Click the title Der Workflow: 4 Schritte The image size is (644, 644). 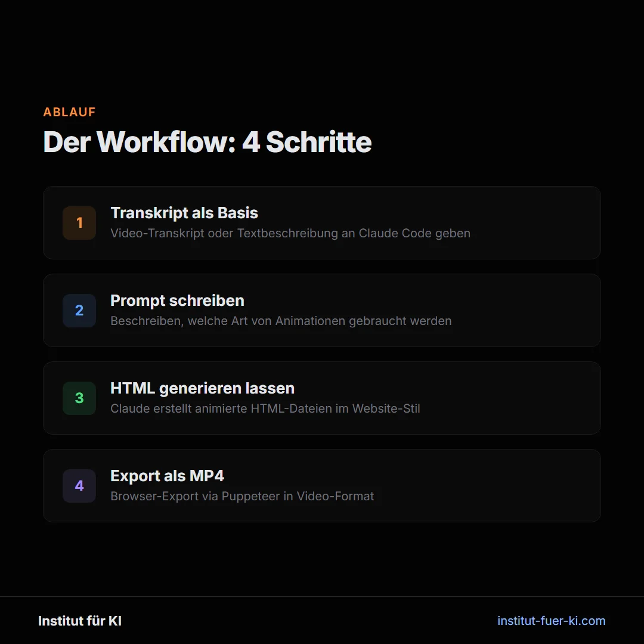point(207,142)
